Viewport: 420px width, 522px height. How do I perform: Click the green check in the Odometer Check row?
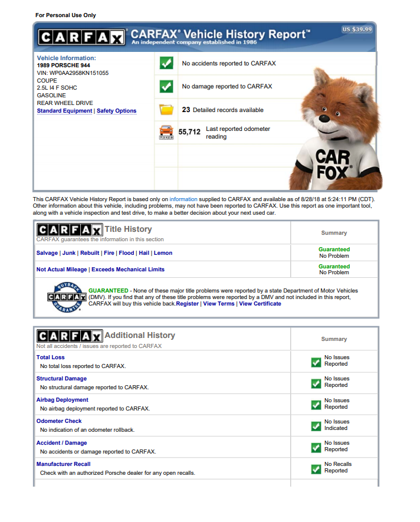316,426
